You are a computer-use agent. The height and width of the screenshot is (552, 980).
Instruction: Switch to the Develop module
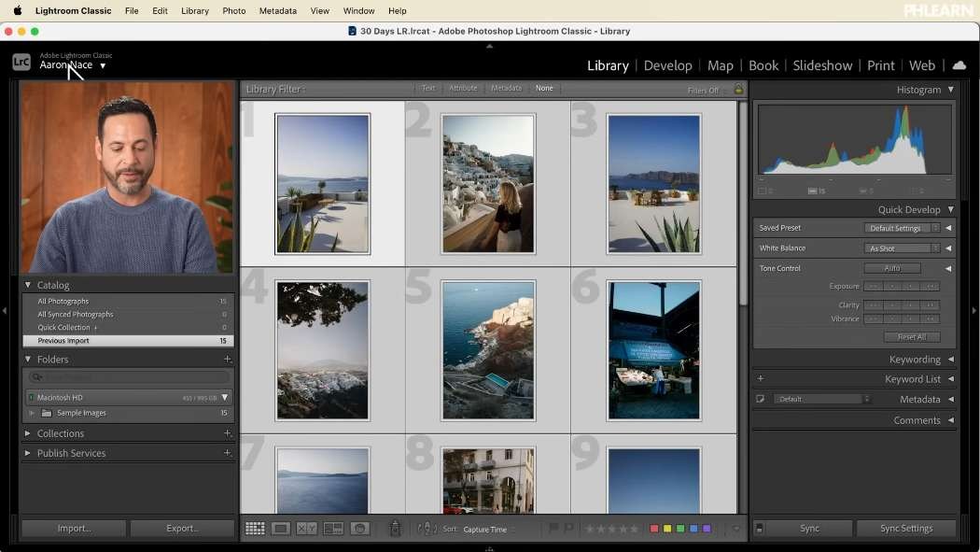click(x=667, y=65)
